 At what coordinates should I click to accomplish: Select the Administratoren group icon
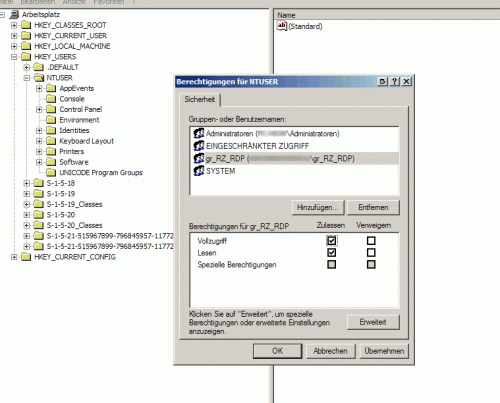199,133
